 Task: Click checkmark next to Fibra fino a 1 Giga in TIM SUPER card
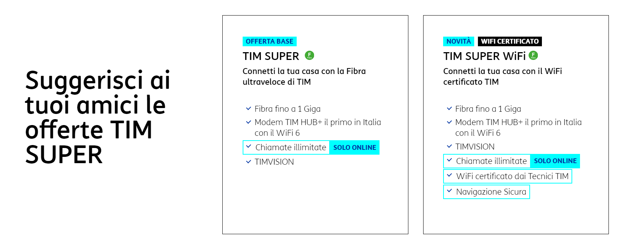click(249, 109)
